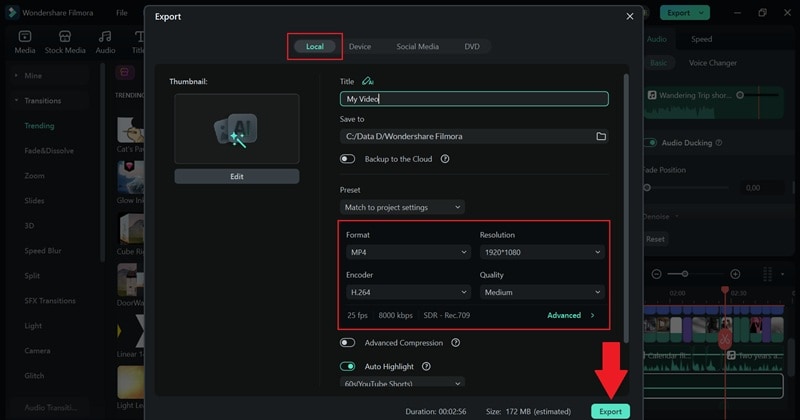Toggle Backup to the Cloud switch

[347, 159]
